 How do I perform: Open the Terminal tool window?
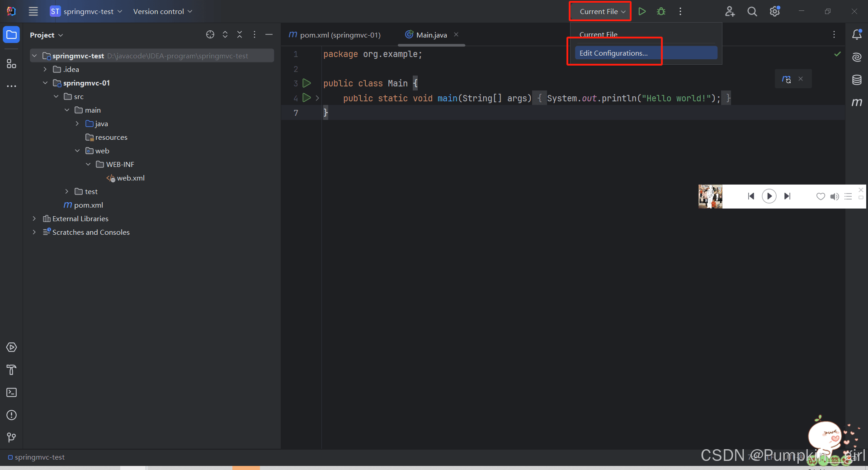pyautogui.click(x=11, y=392)
